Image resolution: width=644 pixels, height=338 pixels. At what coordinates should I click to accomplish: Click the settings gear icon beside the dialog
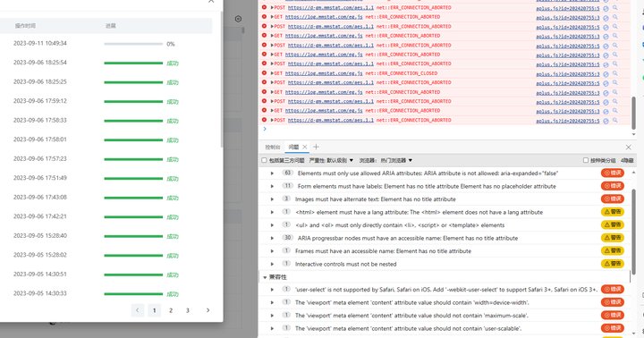click(238, 19)
